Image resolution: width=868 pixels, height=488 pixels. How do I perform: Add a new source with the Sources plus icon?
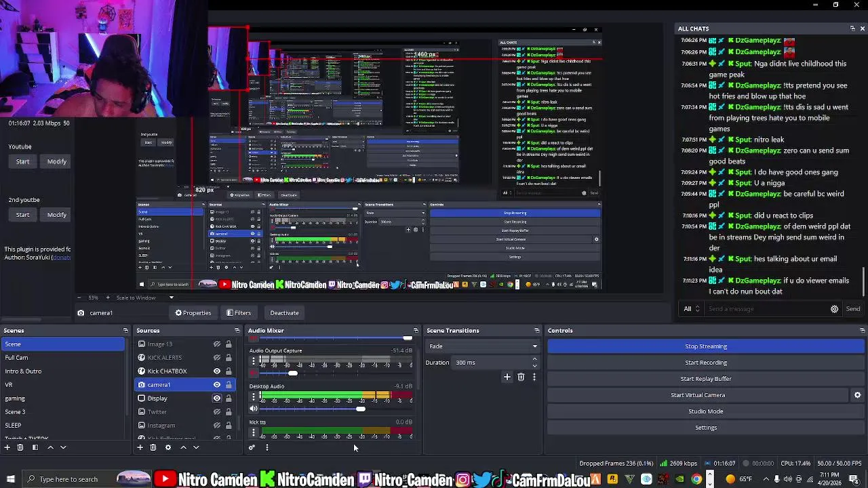point(140,447)
